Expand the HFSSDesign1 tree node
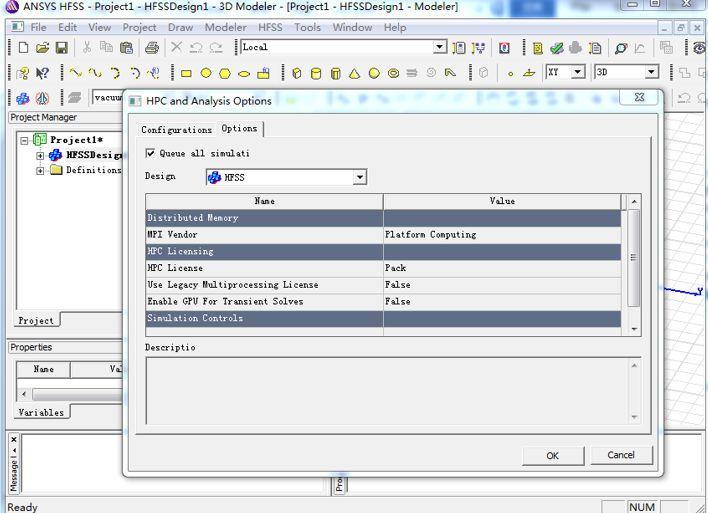This screenshot has height=513, width=708. 40,155
